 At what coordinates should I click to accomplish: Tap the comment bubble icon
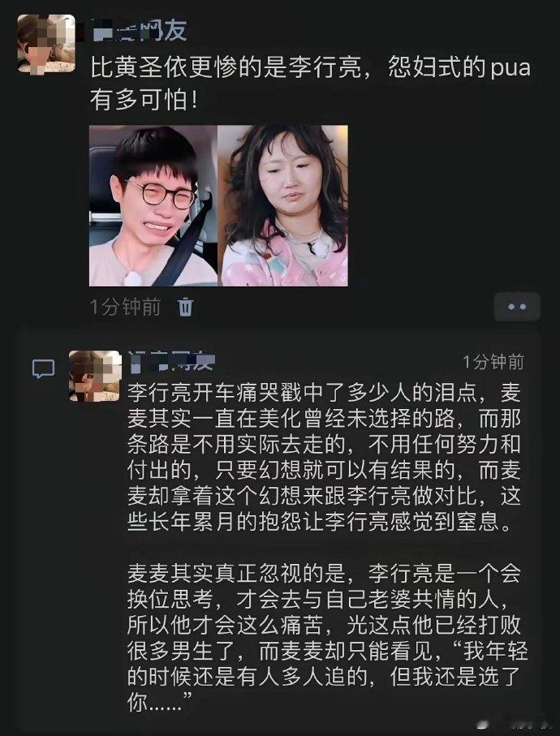43,369
